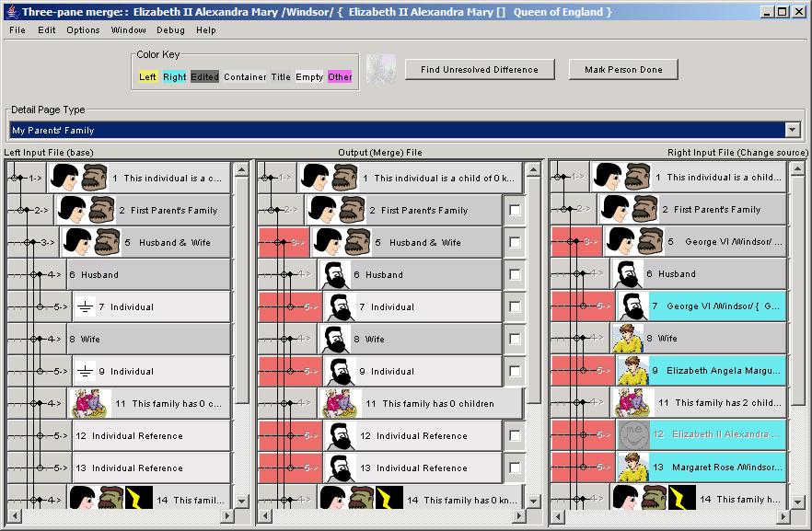Enable the checkbox on merge row 7 Individual
Image resolution: width=812 pixels, height=531 pixels.
[515, 307]
